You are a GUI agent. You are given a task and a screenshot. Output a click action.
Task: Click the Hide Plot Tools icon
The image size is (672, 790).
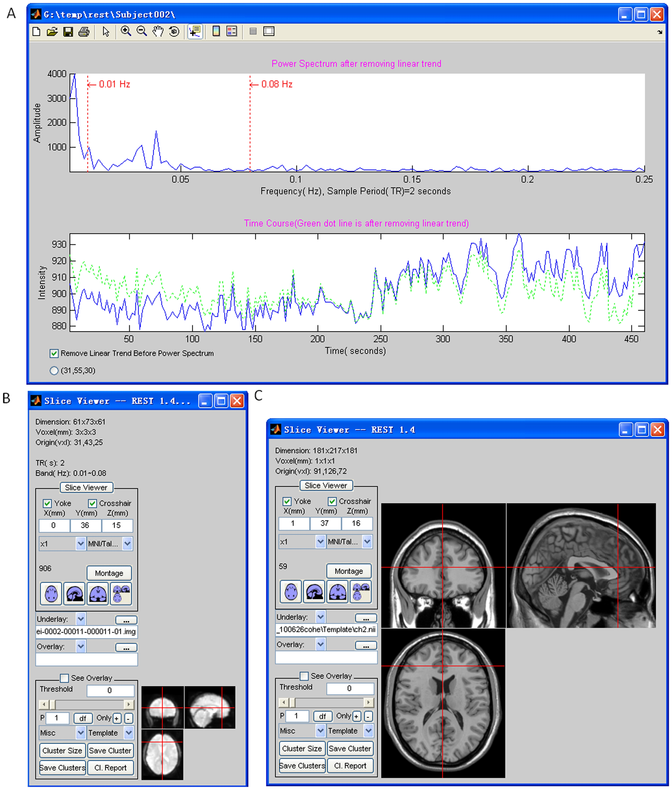pos(253,31)
